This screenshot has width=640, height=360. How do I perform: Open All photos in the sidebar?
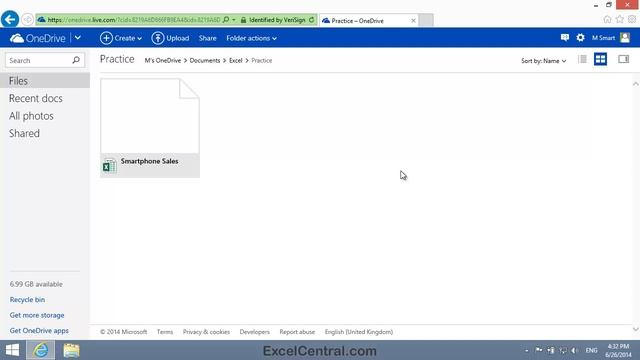coord(31,116)
